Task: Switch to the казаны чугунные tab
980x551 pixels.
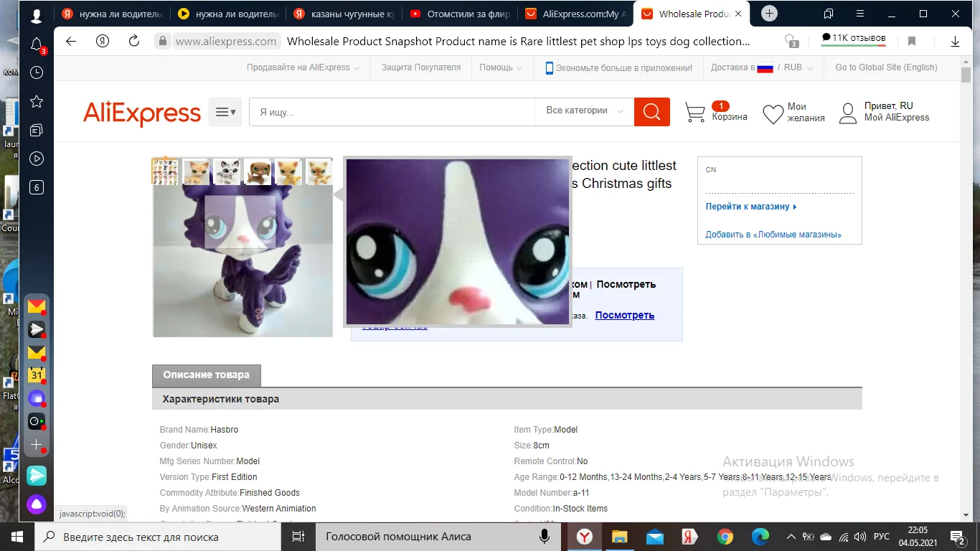Action: tap(345, 14)
